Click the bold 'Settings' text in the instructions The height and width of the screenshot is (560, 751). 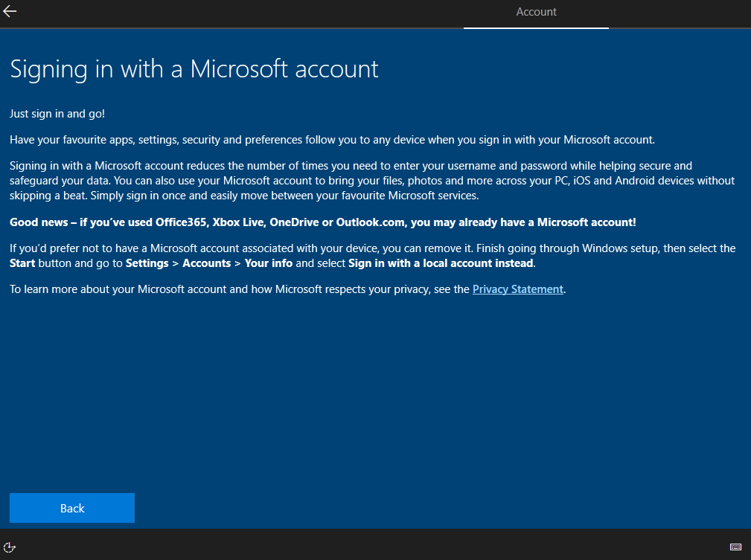(147, 263)
